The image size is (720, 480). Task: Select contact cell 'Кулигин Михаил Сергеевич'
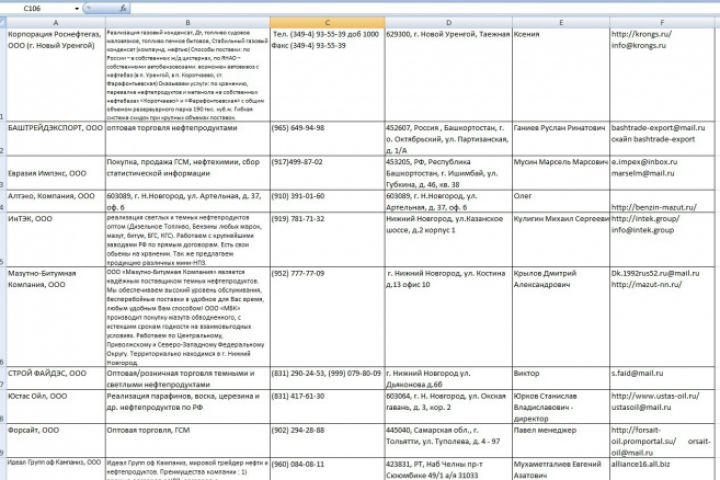[x=561, y=239]
